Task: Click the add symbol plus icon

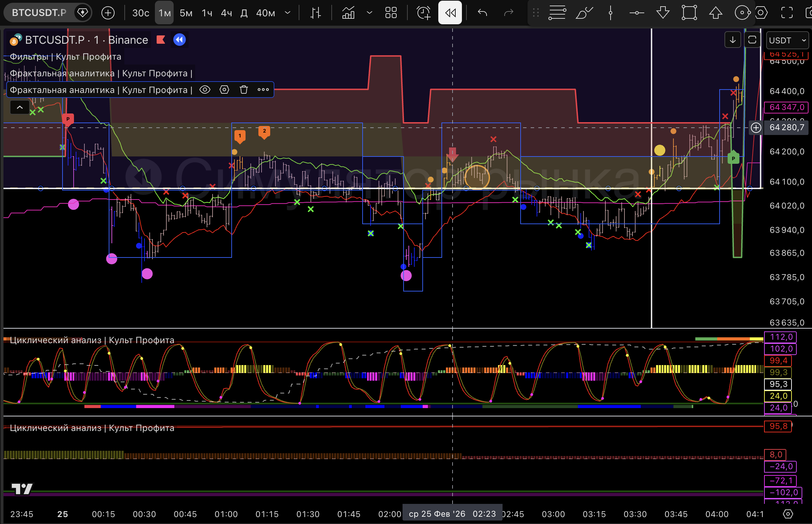Action: pyautogui.click(x=108, y=13)
